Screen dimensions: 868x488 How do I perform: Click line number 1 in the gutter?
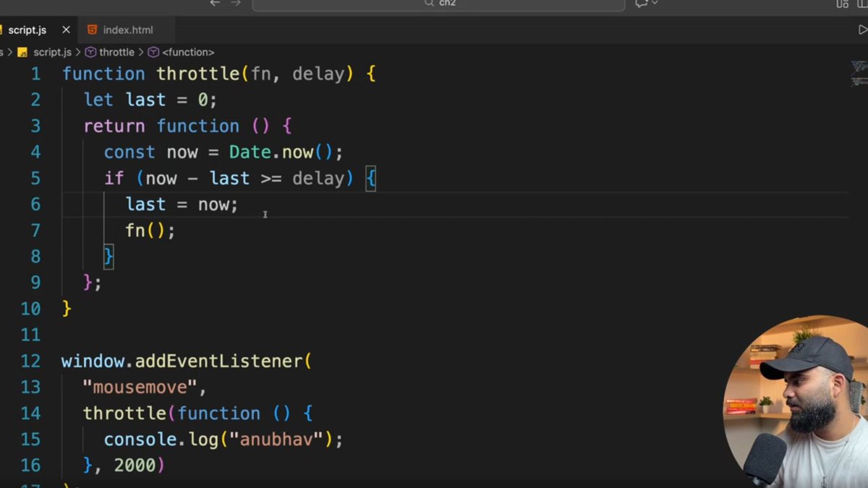coord(35,74)
